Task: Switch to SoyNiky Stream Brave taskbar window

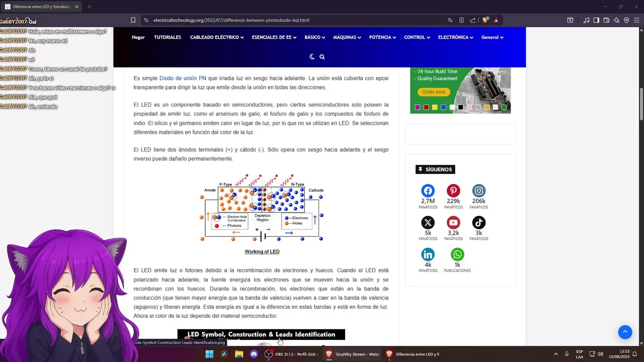Action: click(352, 354)
